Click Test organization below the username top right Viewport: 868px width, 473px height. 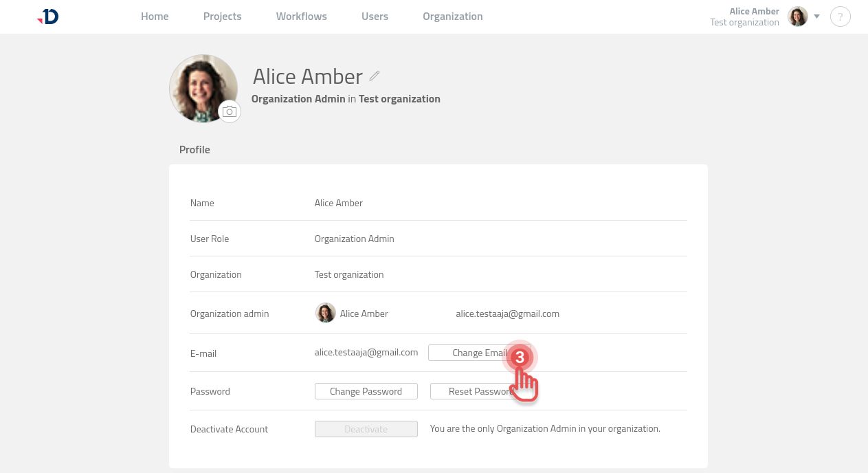744,22
